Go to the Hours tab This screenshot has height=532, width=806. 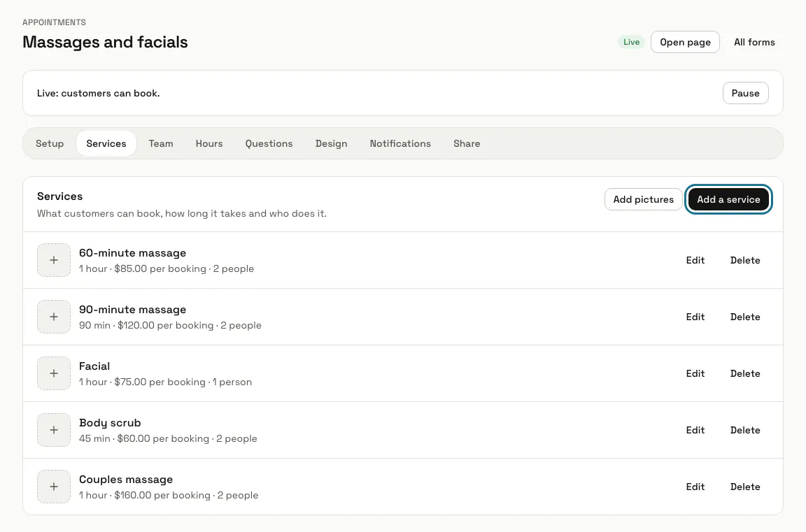coord(209,143)
